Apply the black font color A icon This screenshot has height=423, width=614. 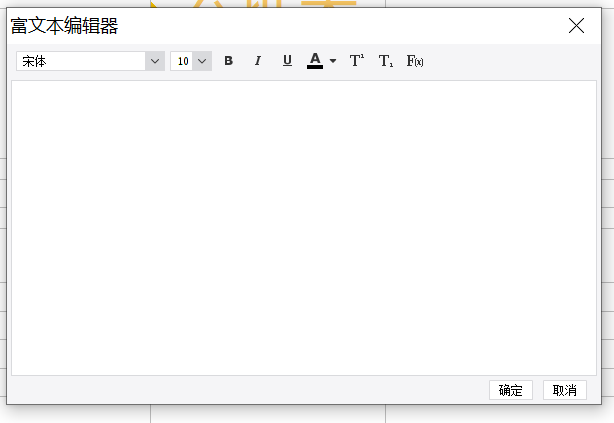(315, 61)
